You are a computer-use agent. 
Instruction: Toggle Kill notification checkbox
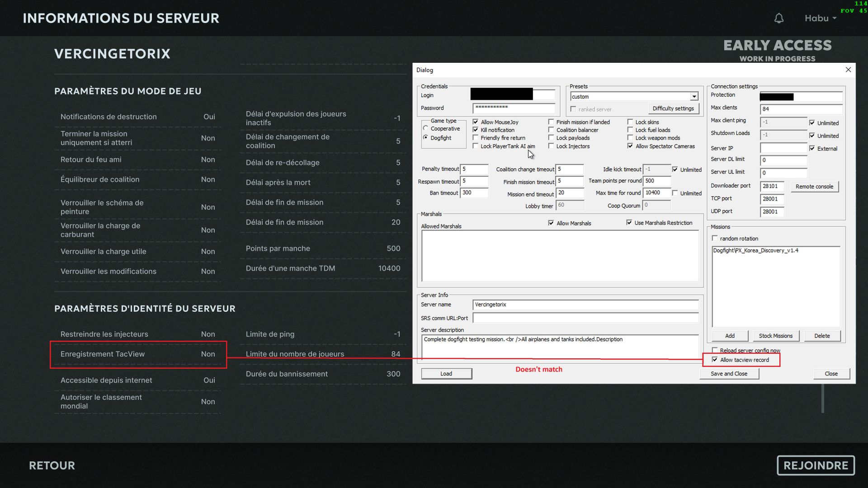476,130
